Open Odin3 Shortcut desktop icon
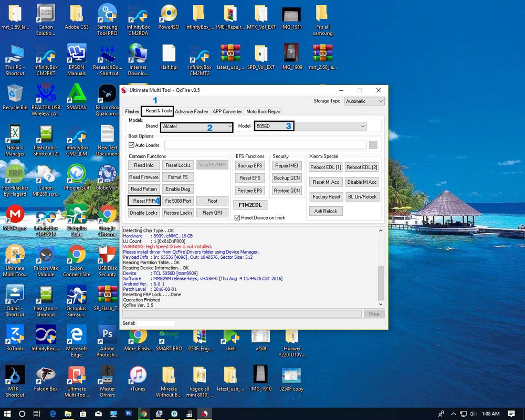525x420 pixels. [x=15, y=301]
